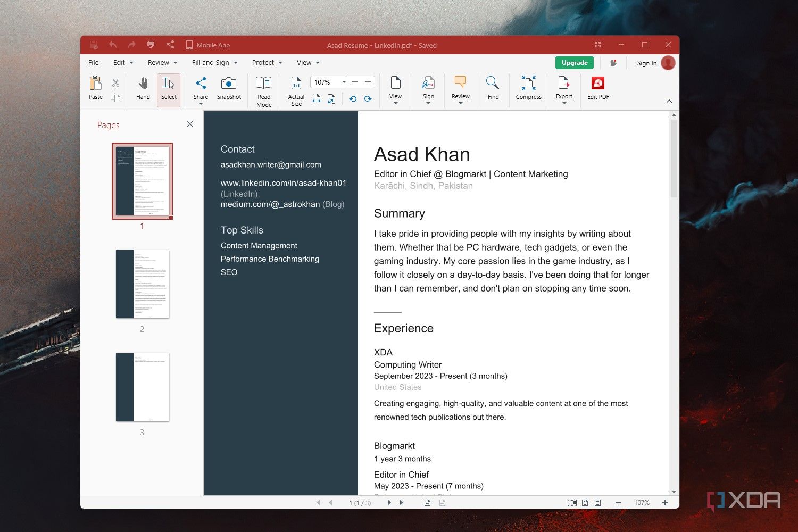Click the save icon in title bar
This screenshot has width=798, height=532.
pos(94,45)
